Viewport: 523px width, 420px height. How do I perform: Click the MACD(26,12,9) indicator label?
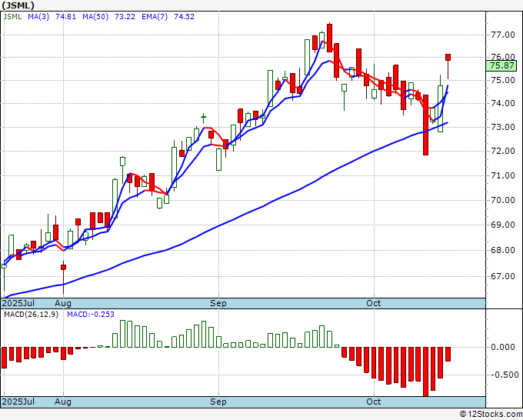click(x=31, y=315)
